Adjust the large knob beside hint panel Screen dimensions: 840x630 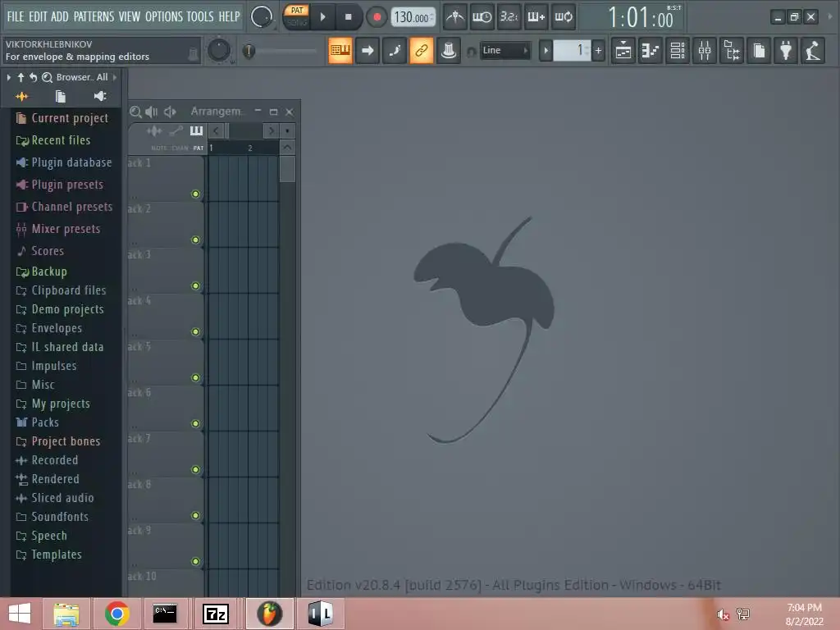(x=218, y=50)
